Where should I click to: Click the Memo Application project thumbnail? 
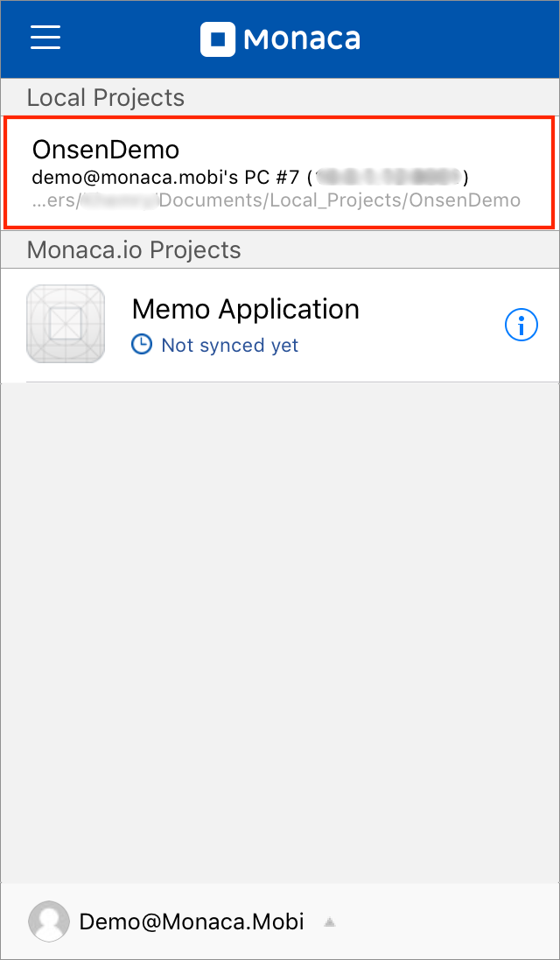pyautogui.click(x=66, y=324)
